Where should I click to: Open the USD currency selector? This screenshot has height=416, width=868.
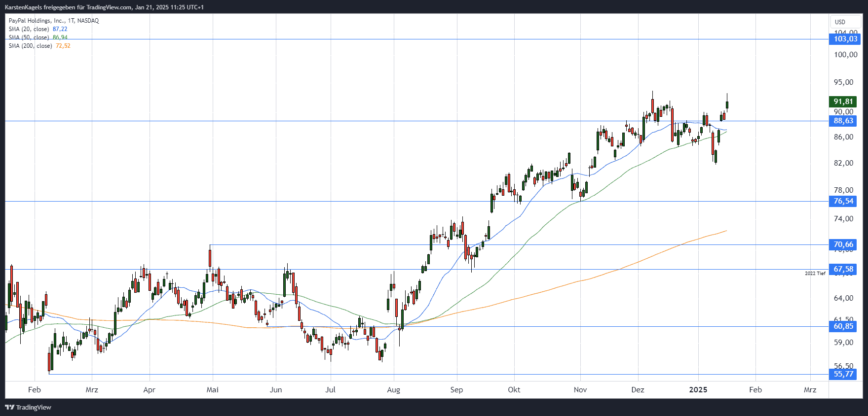tap(840, 22)
